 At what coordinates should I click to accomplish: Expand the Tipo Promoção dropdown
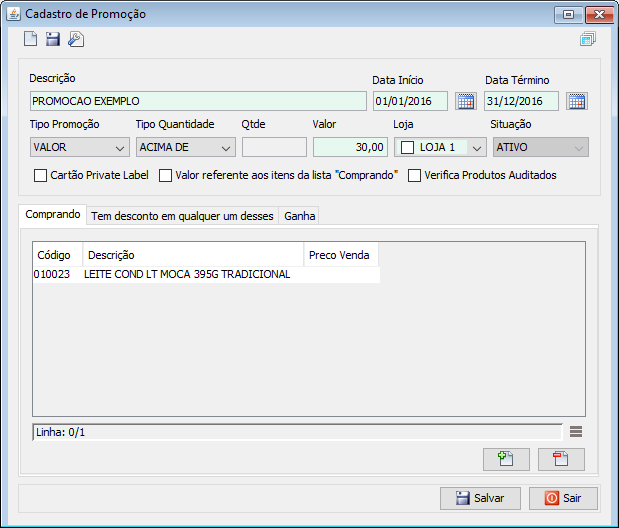coord(120,148)
